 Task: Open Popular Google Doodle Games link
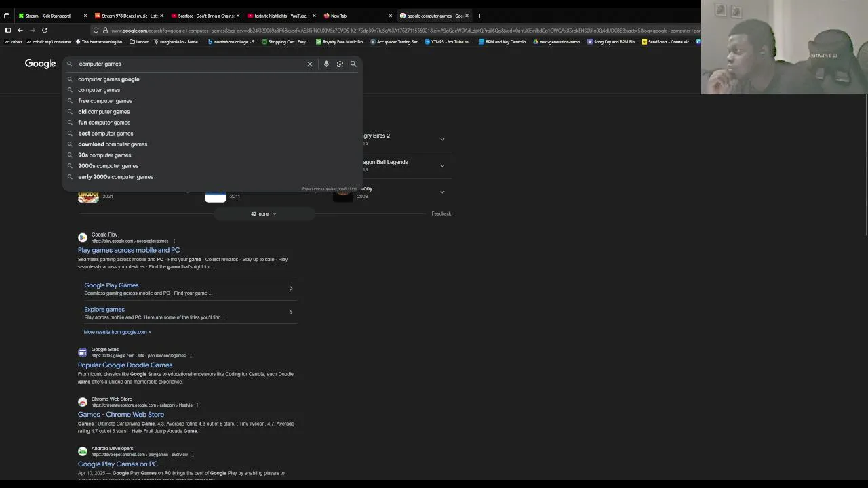click(x=125, y=365)
